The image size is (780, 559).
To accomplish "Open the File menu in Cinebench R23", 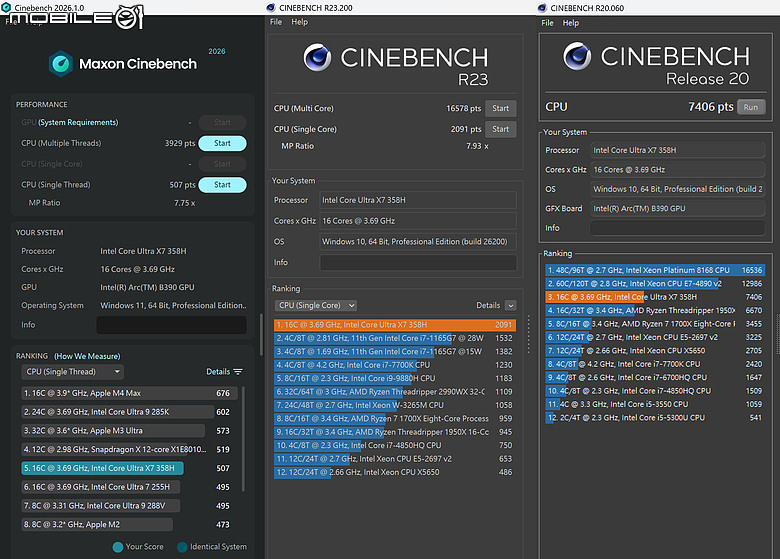I will click(x=276, y=22).
